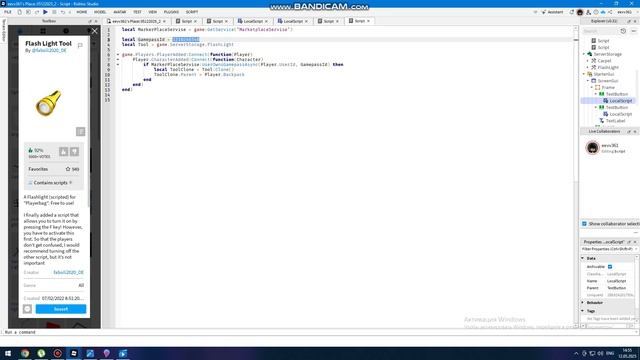Click the script editor vertical scrollbar
The height and width of the screenshot is (360, 640).
coord(576,177)
